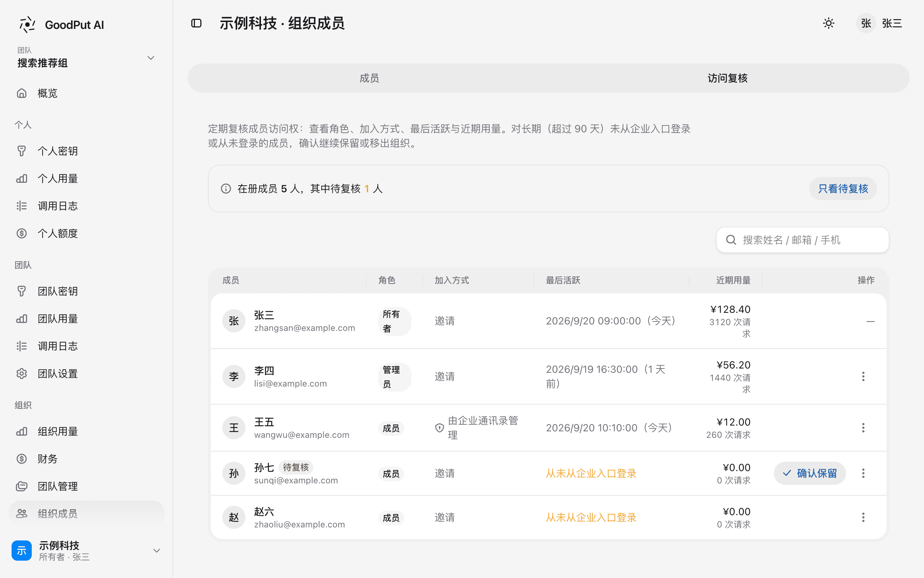Click the 近期用量 column header
The height and width of the screenshot is (578, 924).
click(x=733, y=280)
